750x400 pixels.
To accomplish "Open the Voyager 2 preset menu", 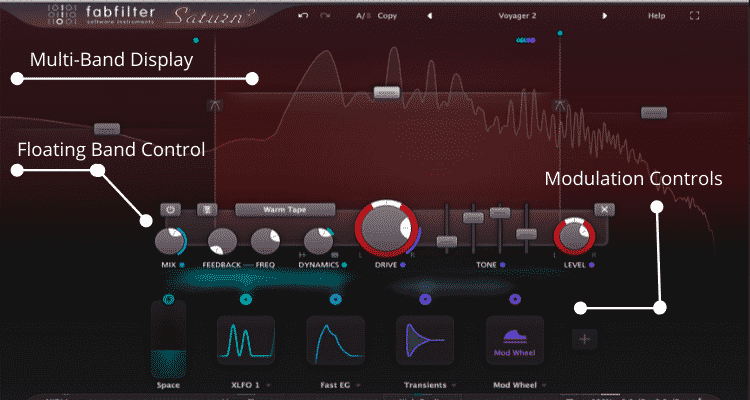I will point(517,17).
